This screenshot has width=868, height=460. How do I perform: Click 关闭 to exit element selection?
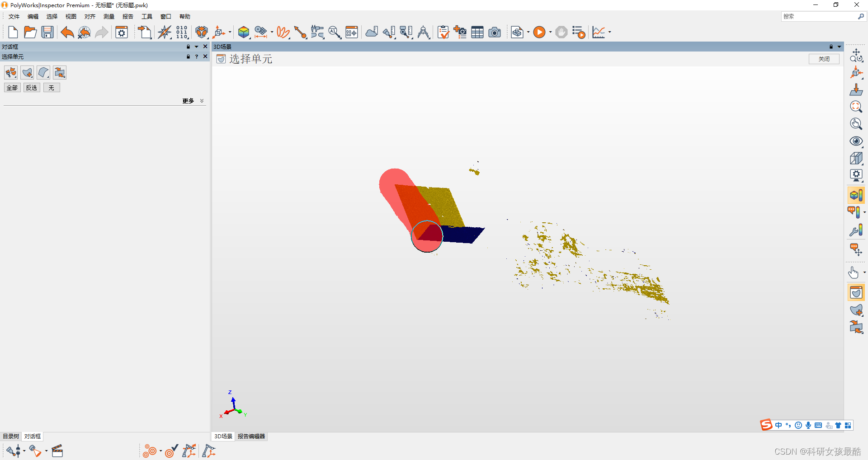coord(824,59)
